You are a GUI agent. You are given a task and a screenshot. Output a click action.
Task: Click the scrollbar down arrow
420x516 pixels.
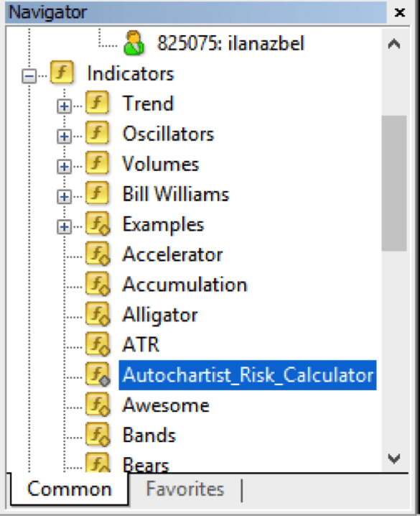tap(394, 458)
